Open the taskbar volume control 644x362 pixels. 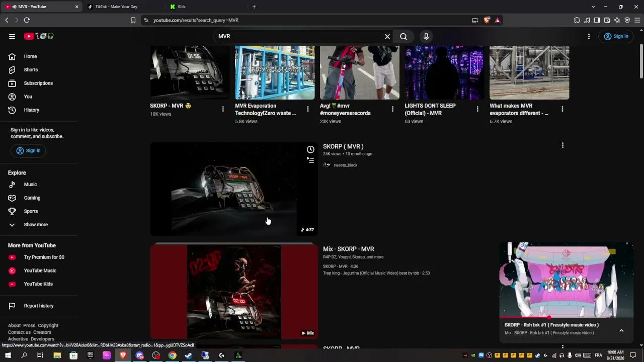[x=578, y=355]
